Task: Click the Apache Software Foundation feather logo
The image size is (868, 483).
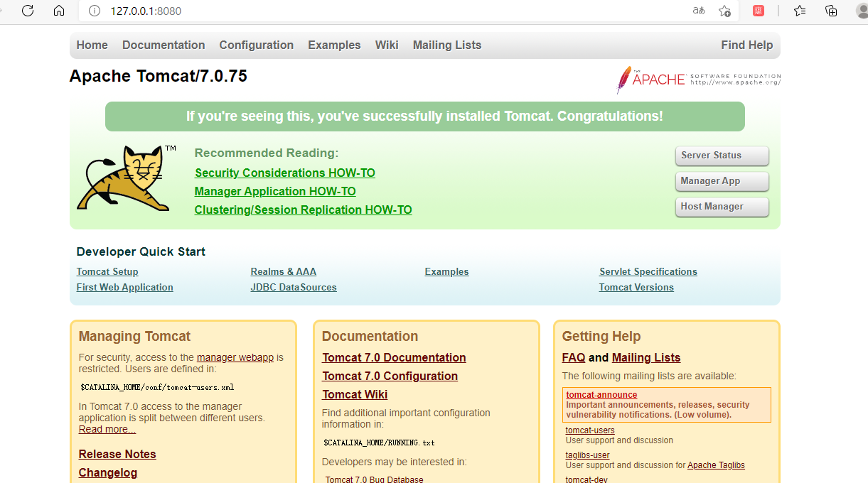Action: point(698,80)
